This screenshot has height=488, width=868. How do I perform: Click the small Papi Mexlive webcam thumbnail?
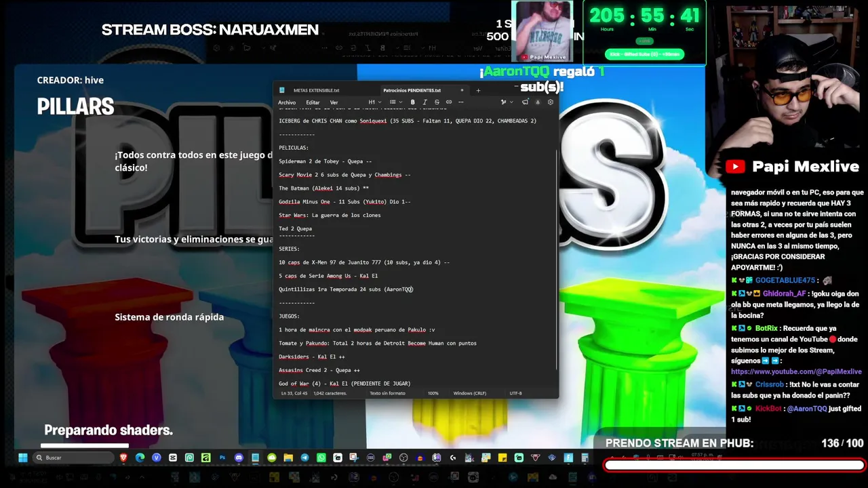tap(542, 31)
